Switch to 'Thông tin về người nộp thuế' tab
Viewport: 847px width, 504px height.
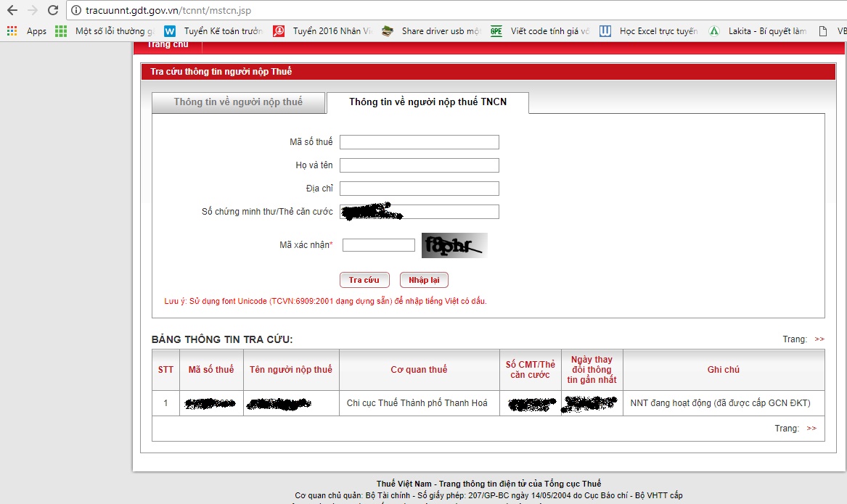click(238, 102)
